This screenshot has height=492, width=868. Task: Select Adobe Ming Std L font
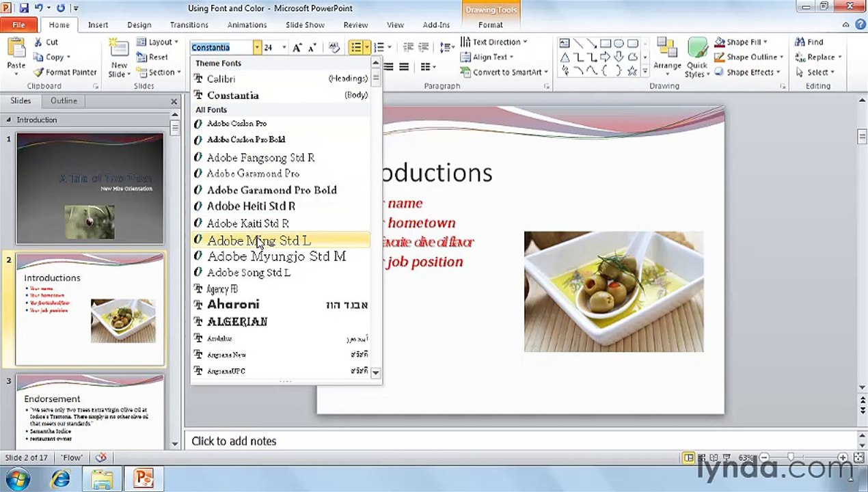point(280,241)
